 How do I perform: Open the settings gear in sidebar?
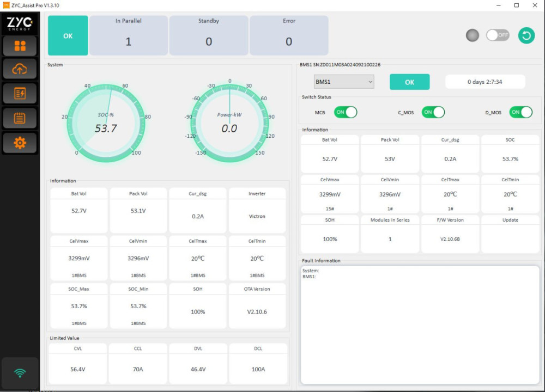pos(20,143)
